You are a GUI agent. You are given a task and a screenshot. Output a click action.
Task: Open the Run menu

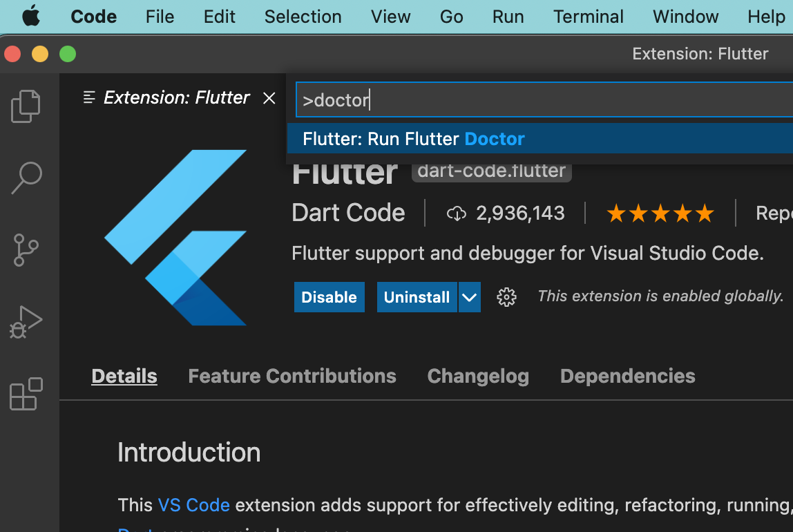pos(508,16)
